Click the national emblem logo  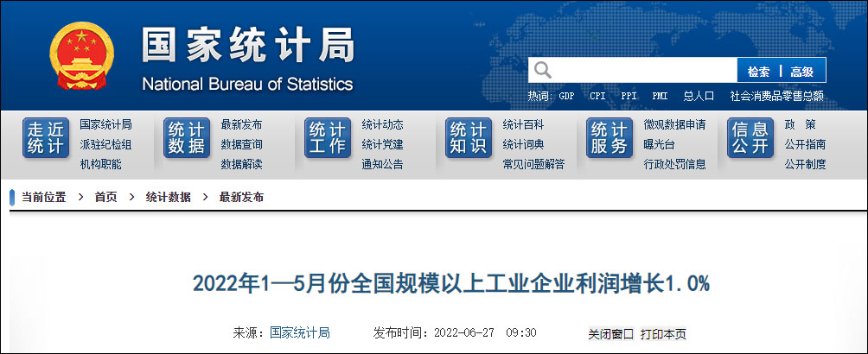(82, 56)
